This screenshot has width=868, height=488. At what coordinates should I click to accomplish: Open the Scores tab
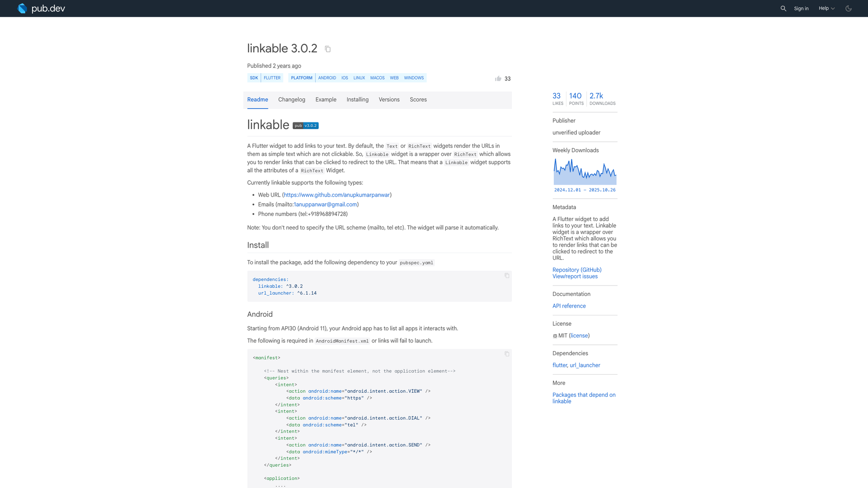tap(418, 100)
